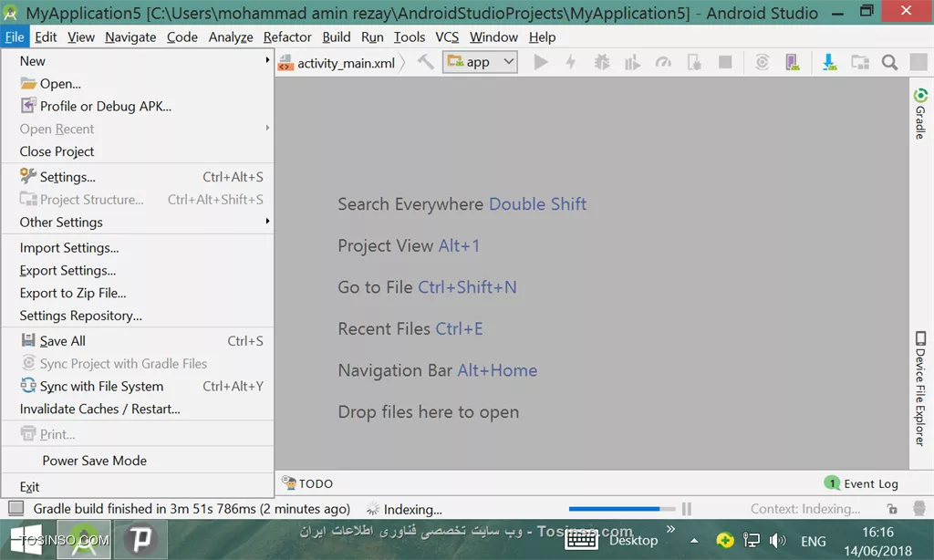Screen dimensions: 934x560
Task: Click the Sync Gradle toolbar icon
Action: (x=762, y=62)
